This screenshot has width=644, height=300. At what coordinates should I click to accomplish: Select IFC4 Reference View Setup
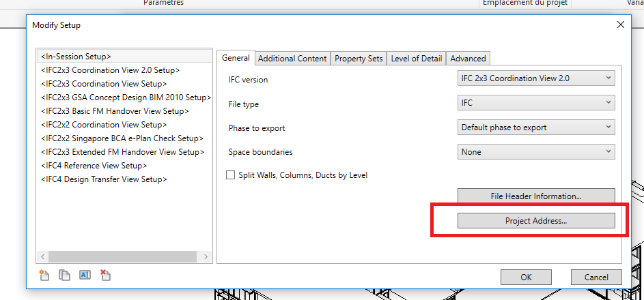tap(94, 166)
